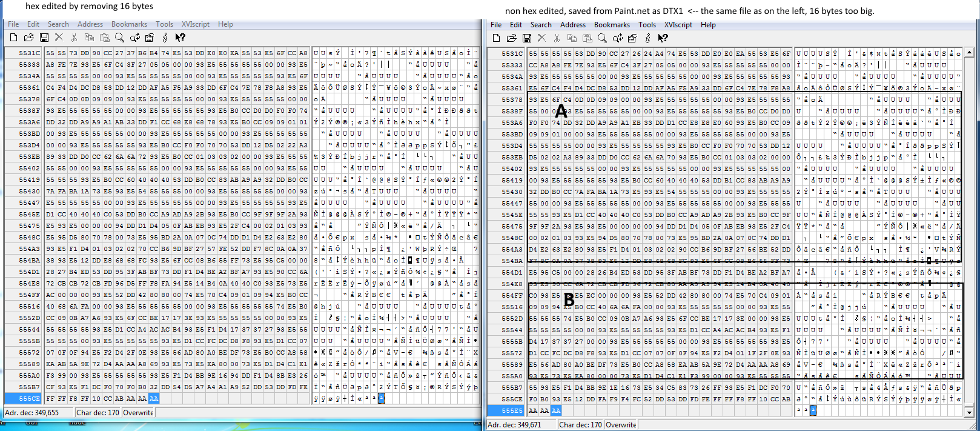Click the Find magnifier in right window toolbar
This screenshot has width=980, height=431.
[x=602, y=38]
